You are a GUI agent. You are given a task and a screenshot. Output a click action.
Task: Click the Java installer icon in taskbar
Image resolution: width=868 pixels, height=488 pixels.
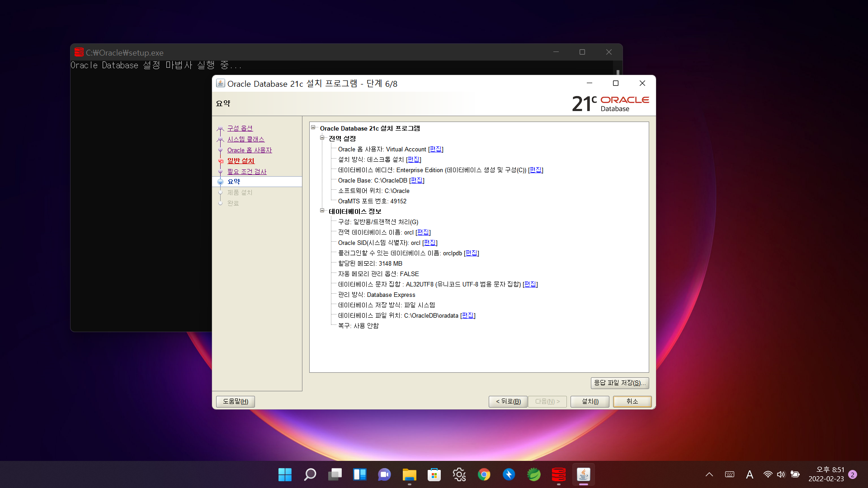click(583, 474)
